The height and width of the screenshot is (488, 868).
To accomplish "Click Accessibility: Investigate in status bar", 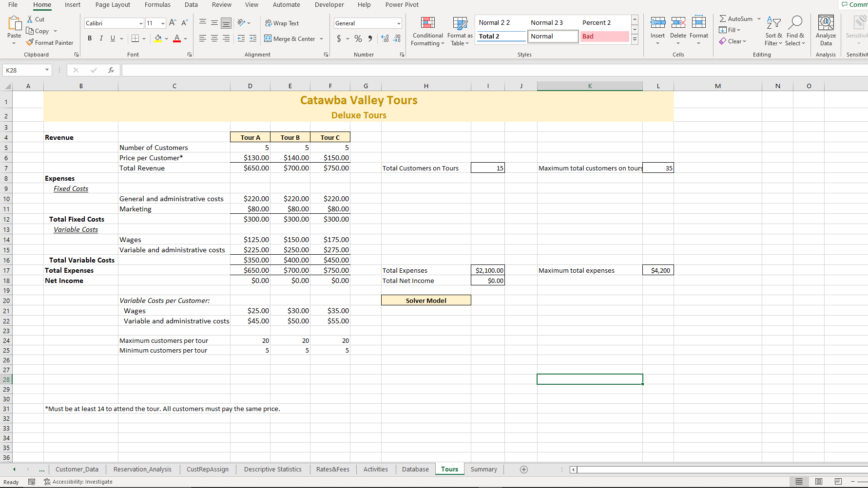I will tap(78, 482).
